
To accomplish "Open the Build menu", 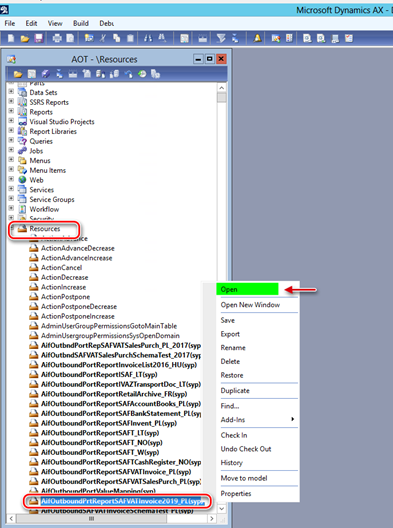I will [81, 23].
